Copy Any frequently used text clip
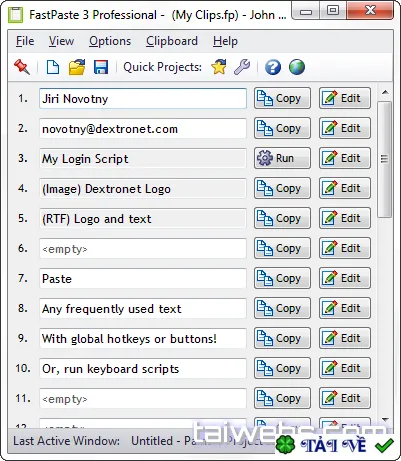The height and width of the screenshot is (461, 401). (282, 308)
